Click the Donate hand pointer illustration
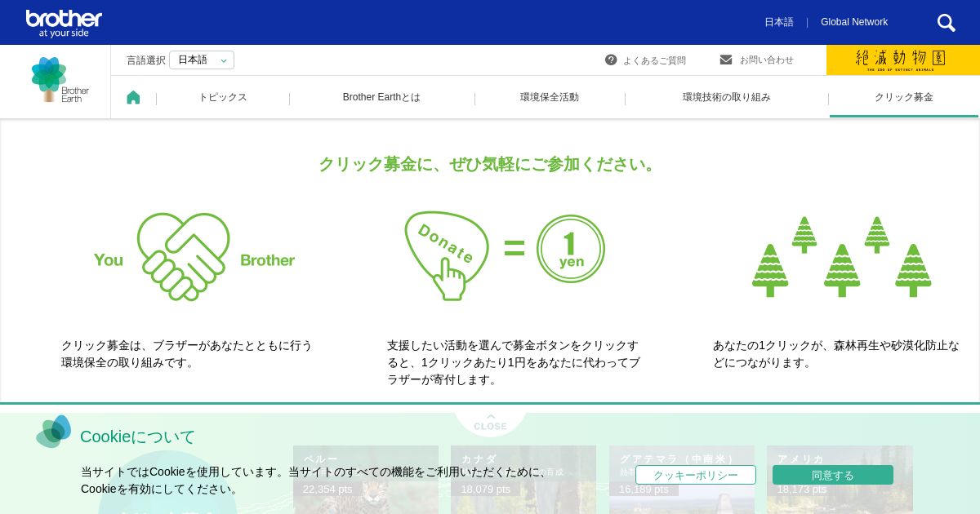Screen dimensions: 980x514 click(x=446, y=255)
